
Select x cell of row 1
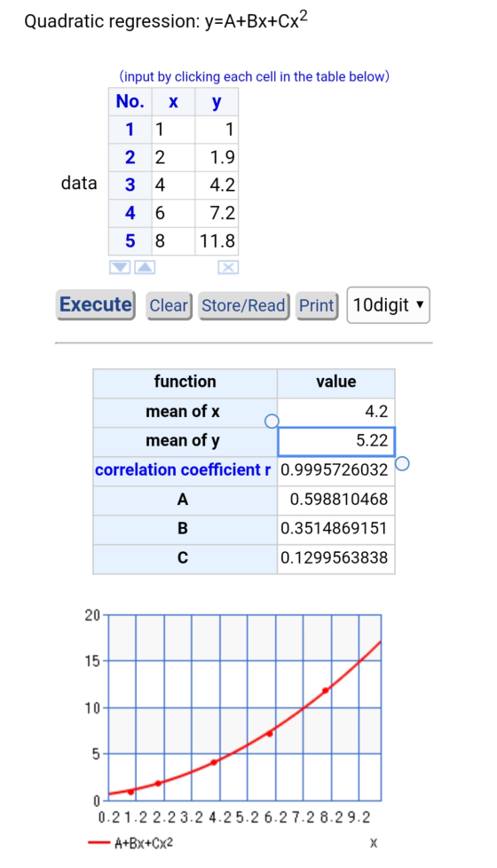coord(173,130)
